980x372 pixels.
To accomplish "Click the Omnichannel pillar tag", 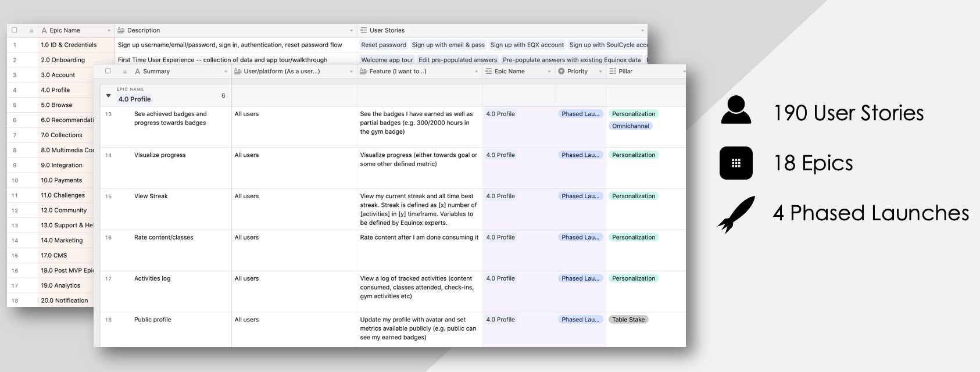I will coord(631,126).
